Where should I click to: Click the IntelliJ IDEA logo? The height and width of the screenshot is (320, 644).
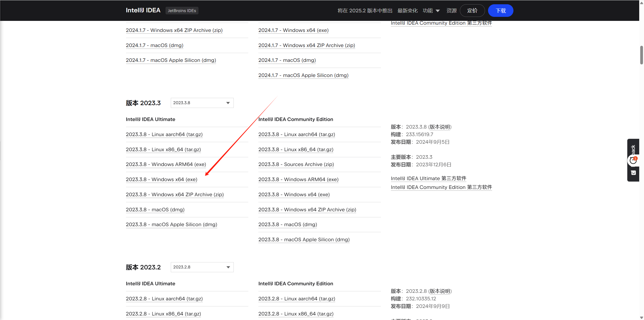143,10
